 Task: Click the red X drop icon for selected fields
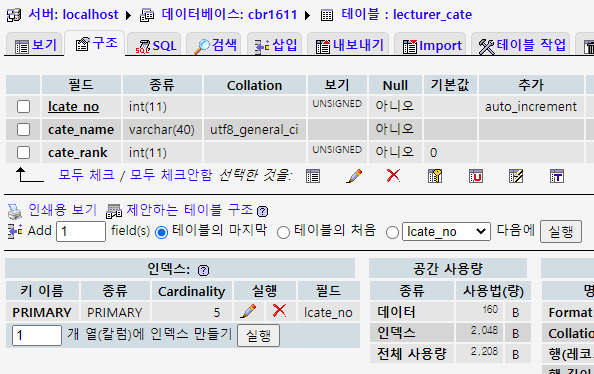click(394, 175)
